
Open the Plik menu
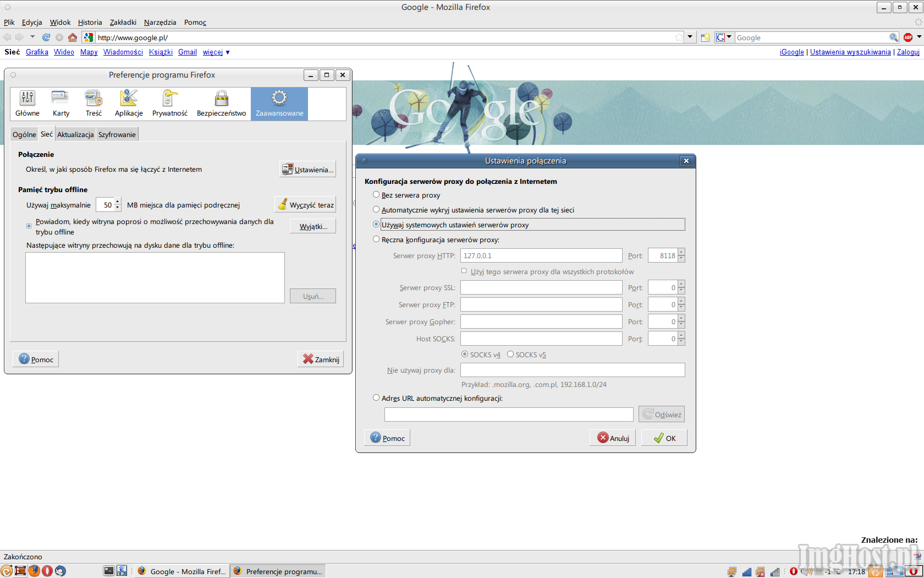[x=9, y=23]
